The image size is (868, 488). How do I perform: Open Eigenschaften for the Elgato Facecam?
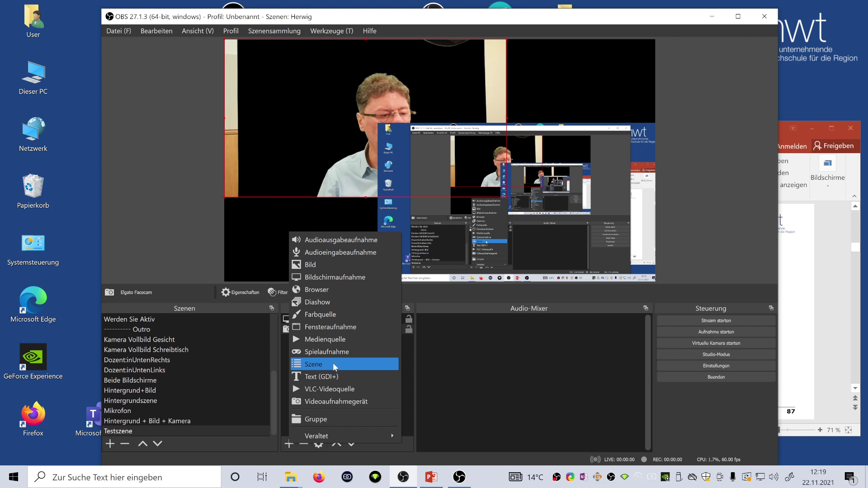coord(240,292)
